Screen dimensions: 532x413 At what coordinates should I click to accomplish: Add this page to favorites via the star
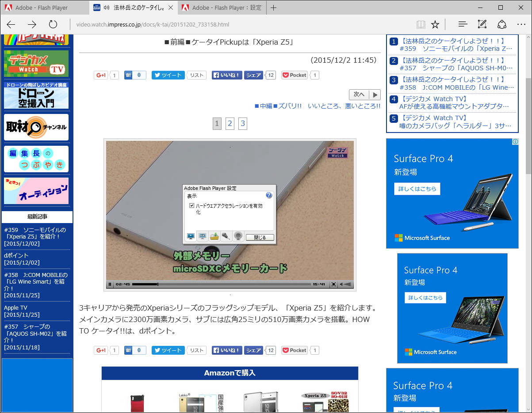pyautogui.click(x=436, y=25)
